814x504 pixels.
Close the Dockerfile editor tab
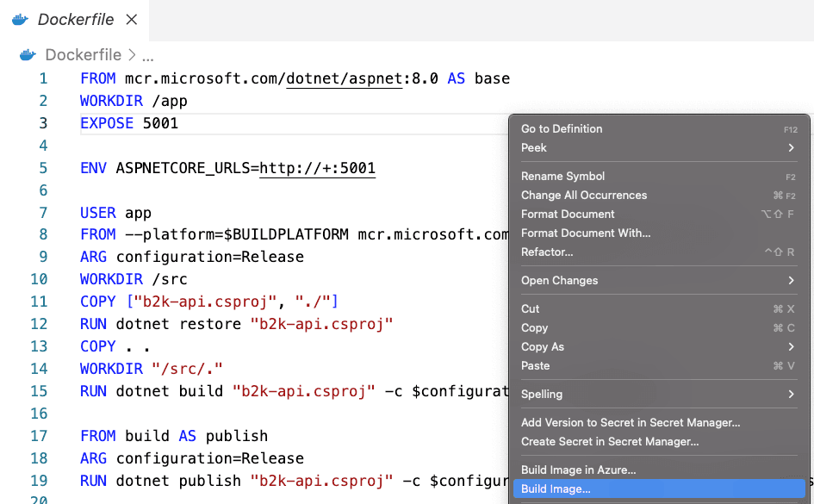click(x=132, y=20)
